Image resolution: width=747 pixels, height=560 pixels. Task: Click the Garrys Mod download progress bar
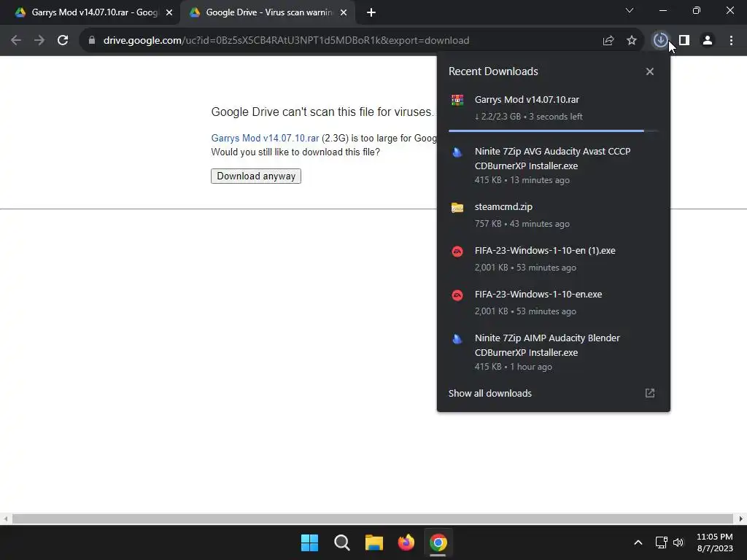tap(554, 131)
